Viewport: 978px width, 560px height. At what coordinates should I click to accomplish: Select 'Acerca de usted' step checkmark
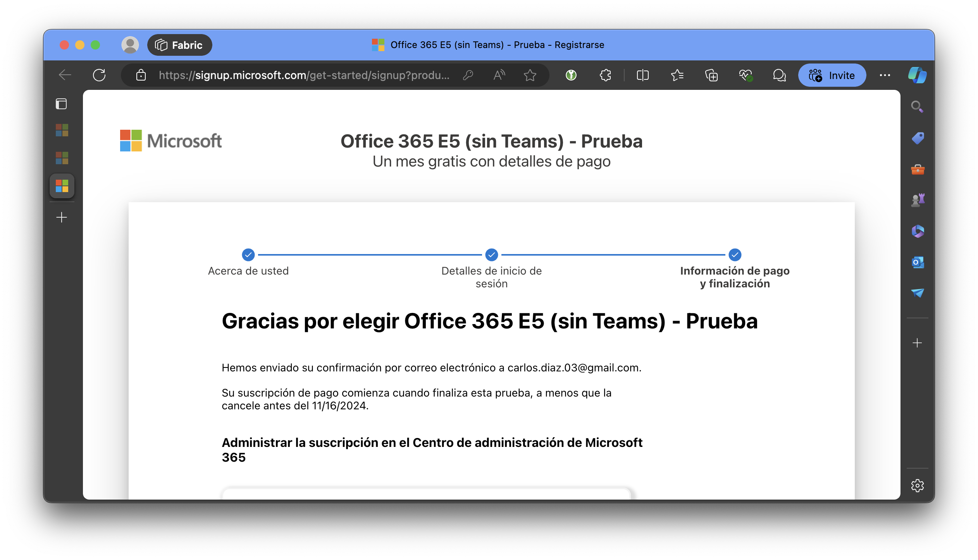click(248, 255)
